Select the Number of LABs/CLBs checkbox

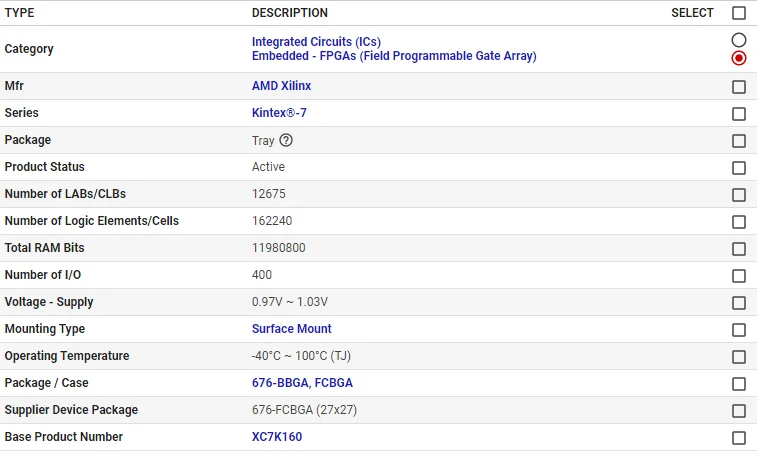(739, 195)
